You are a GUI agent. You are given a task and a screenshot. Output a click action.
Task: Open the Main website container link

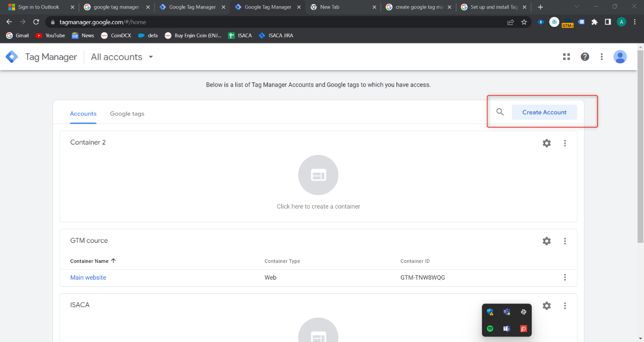pyautogui.click(x=88, y=277)
